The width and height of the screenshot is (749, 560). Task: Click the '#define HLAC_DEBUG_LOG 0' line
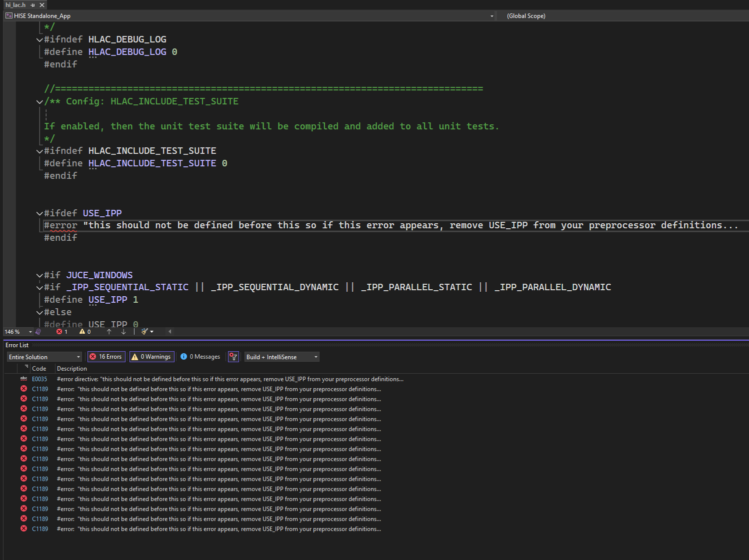click(x=110, y=52)
